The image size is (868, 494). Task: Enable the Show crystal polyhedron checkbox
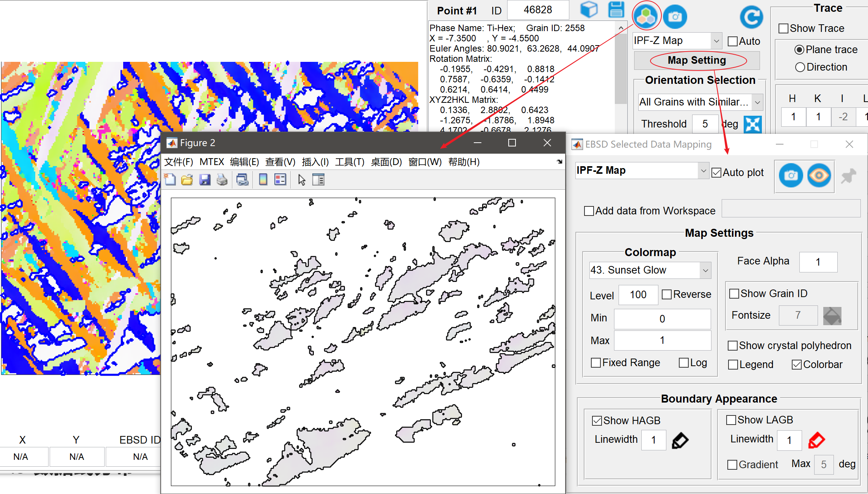733,346
